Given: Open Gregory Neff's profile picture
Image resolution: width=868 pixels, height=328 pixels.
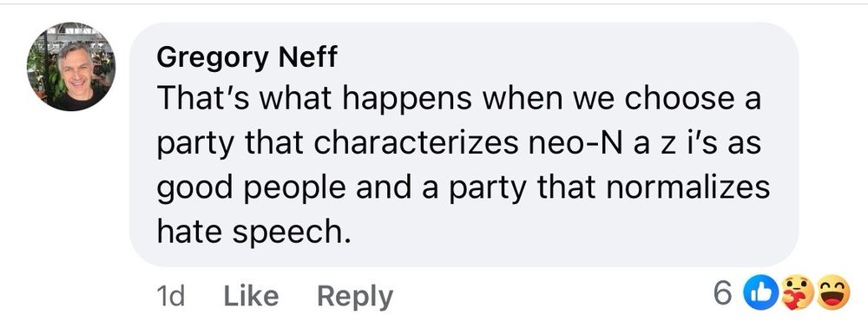Looking at the screenshot, I should pyautogui.click(x=71, y=66).
